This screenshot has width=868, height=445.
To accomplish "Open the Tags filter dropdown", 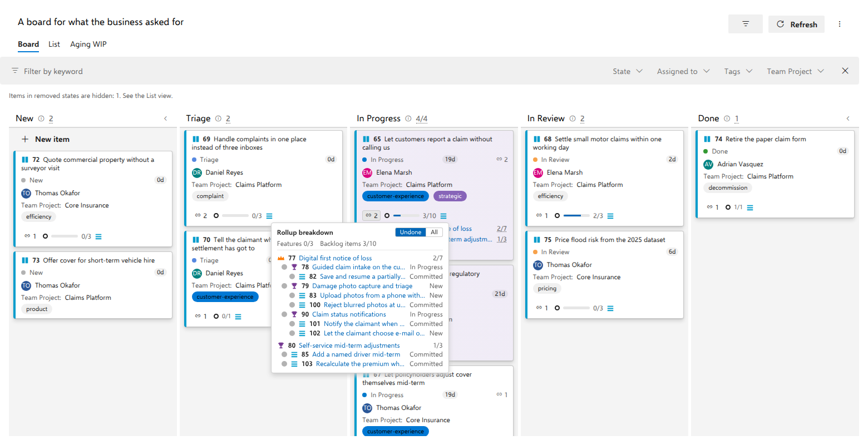I will pyautogui.click(x=738, y=71).
